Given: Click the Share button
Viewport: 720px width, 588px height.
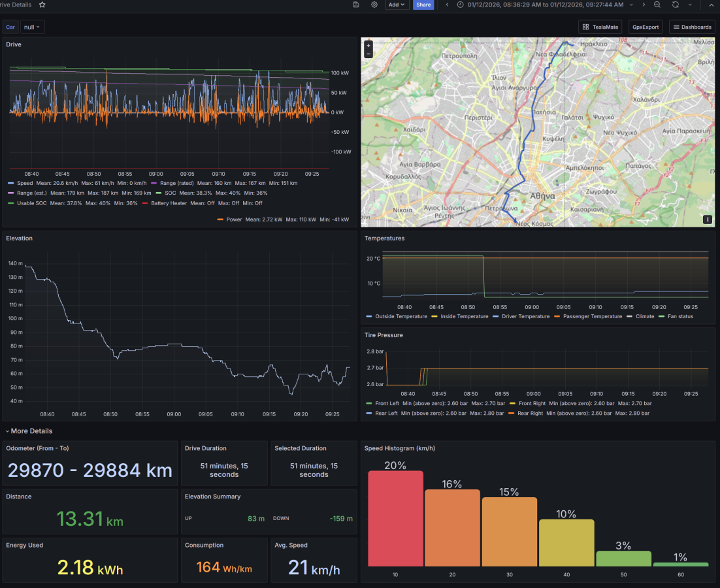Looking at the screenshot, I should tap(423, 5).
